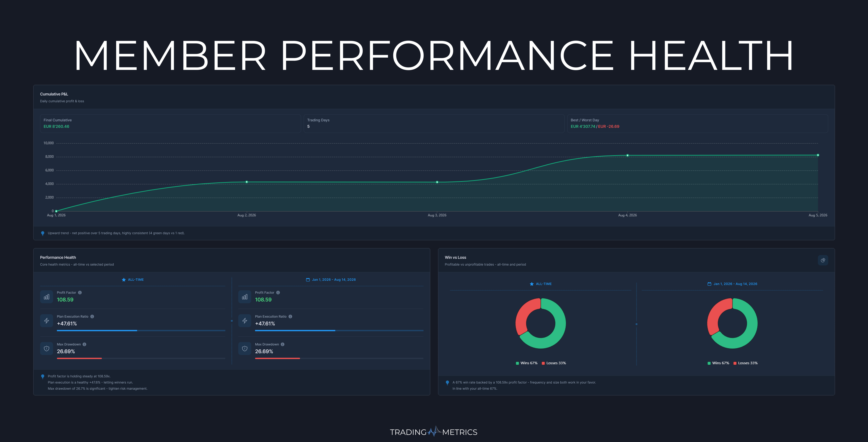Screen dimensions: 868x442
Task: Click the Trading Metrics pulse logo
Action: (x=434, y=431)
